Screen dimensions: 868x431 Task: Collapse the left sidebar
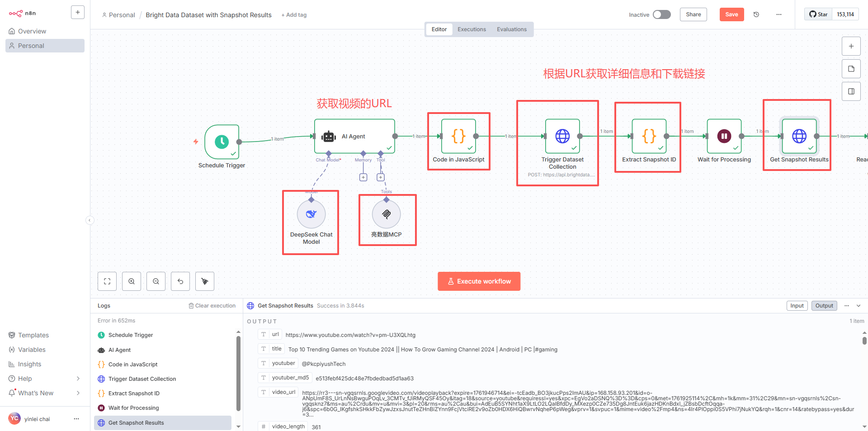(x=90, y=220)
